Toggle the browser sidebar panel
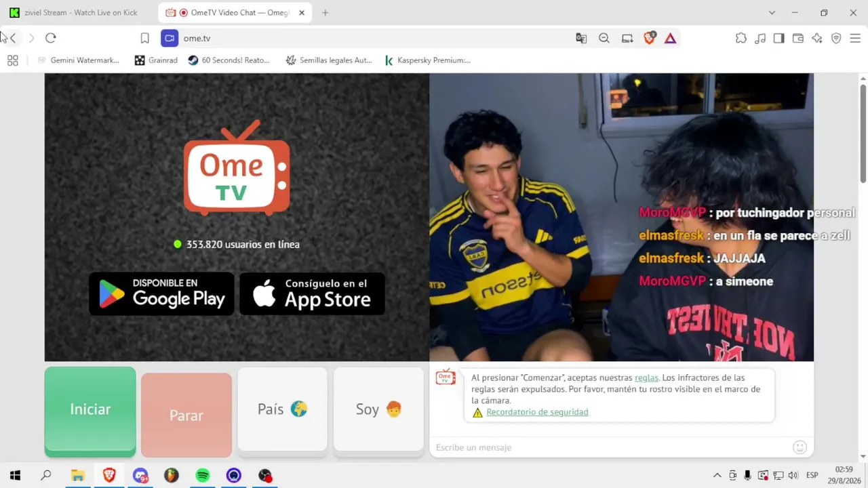Image resolution: width=868 pixels, height=488 pixels. tap(779, 39)
